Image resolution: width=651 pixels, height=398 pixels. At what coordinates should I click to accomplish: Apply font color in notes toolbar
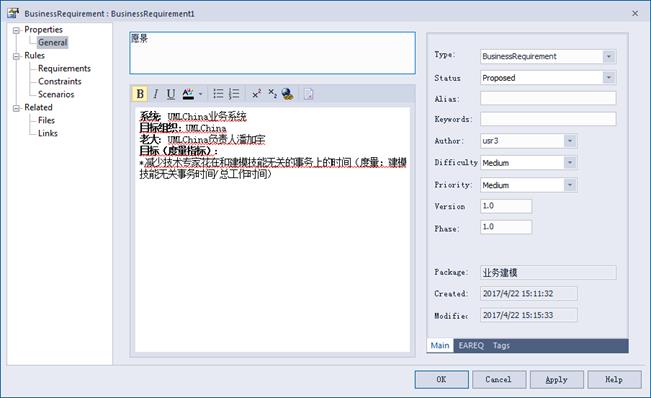point(188,94)
